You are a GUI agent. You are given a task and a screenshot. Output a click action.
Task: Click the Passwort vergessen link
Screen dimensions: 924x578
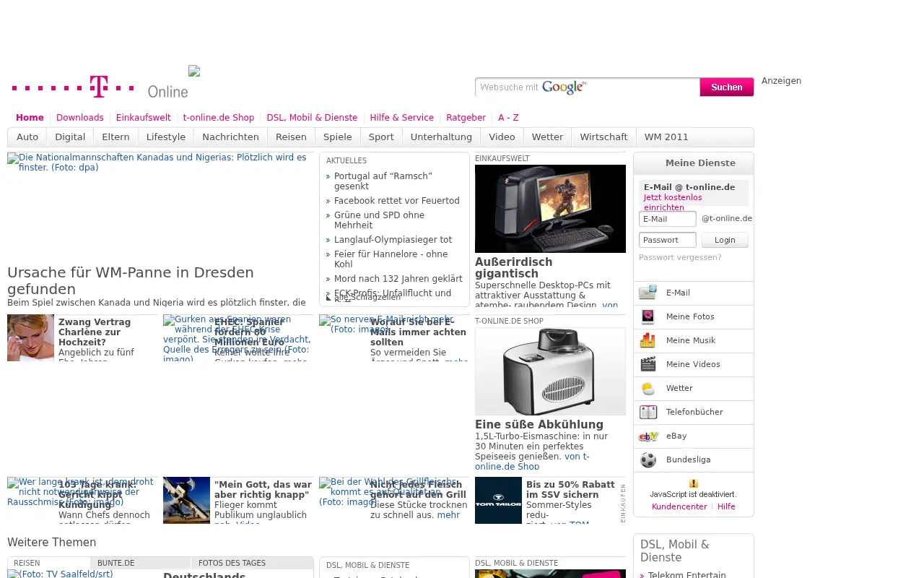point(680,257)
